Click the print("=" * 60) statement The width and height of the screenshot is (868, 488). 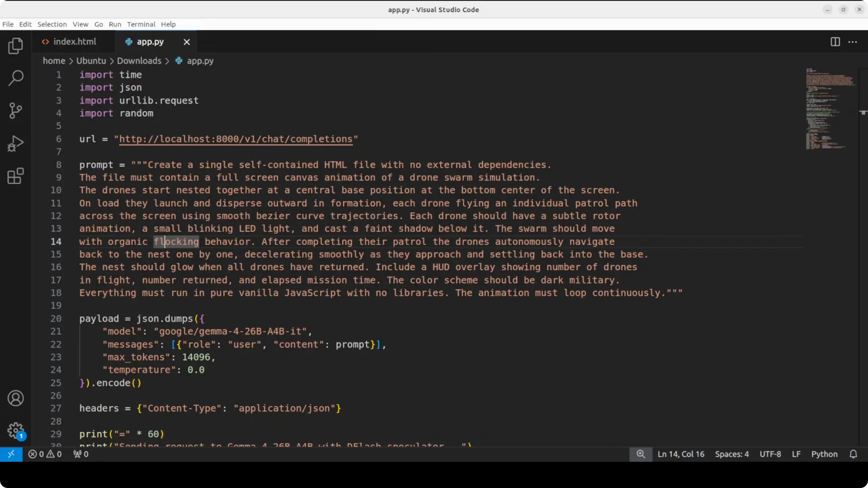click(122, 434)
